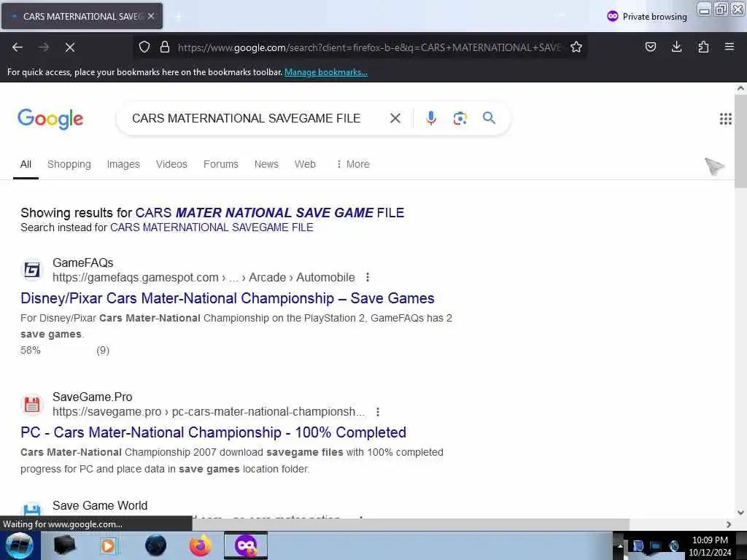The image size is (747, 560).
Task: Switch to the Forums tab
Action: point(220,164)
